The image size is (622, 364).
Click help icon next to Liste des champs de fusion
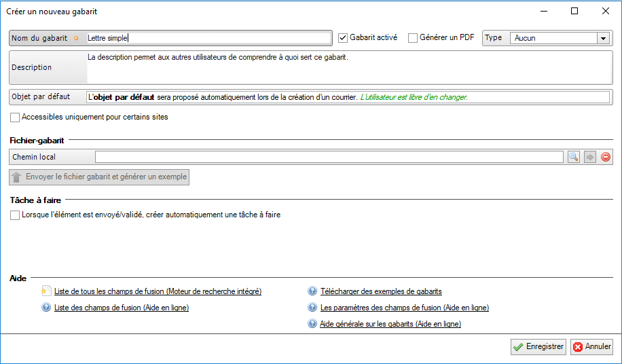46,308
